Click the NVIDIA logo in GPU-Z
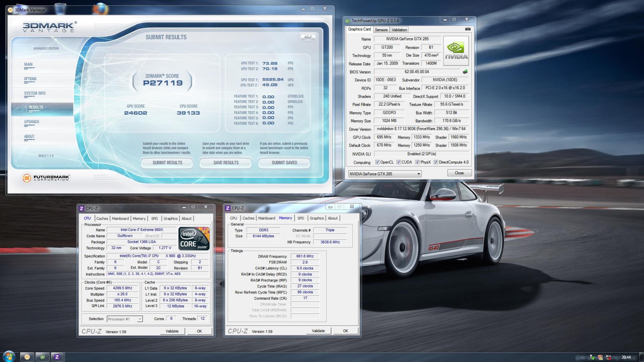This screenshot has width=644, height=362. [456, 51]
